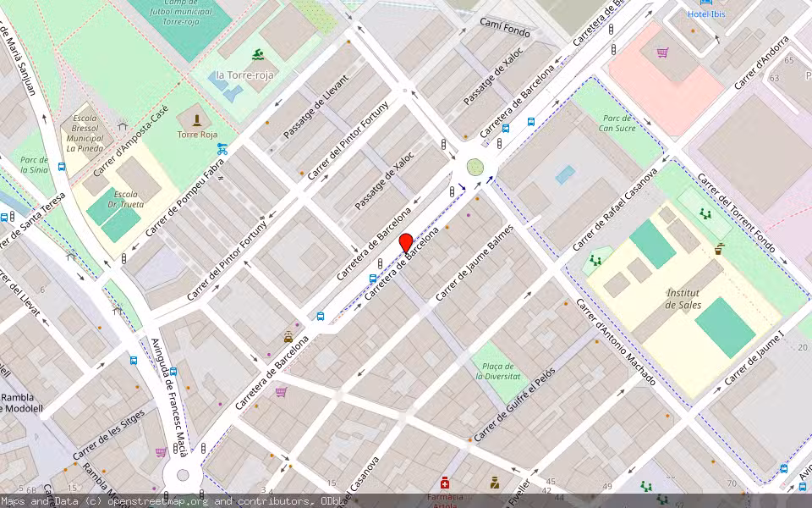Image resolution: width=812 pixels, height=508 pixels.
Task: Select the picnic area icon along Carrer del Torrent Fondo
Action: tap(705, 212)
